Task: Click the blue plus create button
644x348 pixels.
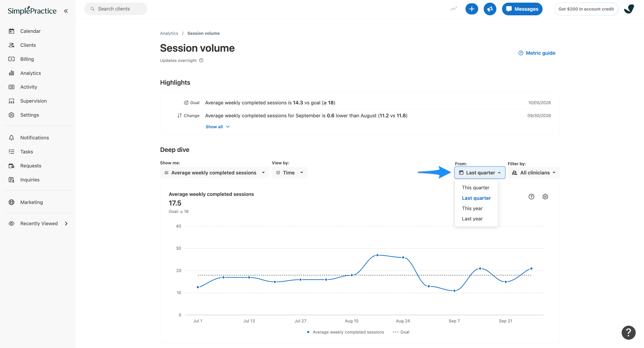Action: pyautogui.click(x=471, y=9)
